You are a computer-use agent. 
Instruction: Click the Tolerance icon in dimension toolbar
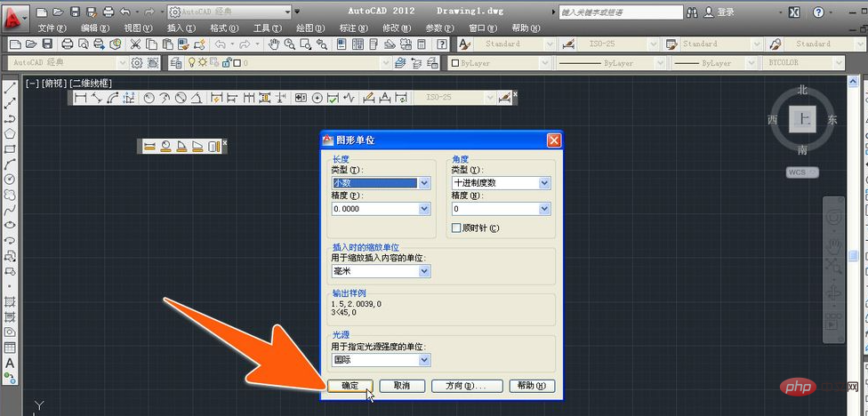coord(301,98)
